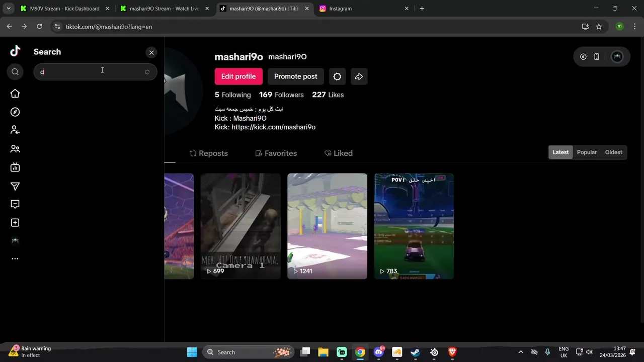644x362 pixels.
Task: Click the Get app phone icon
Action: 597,57
